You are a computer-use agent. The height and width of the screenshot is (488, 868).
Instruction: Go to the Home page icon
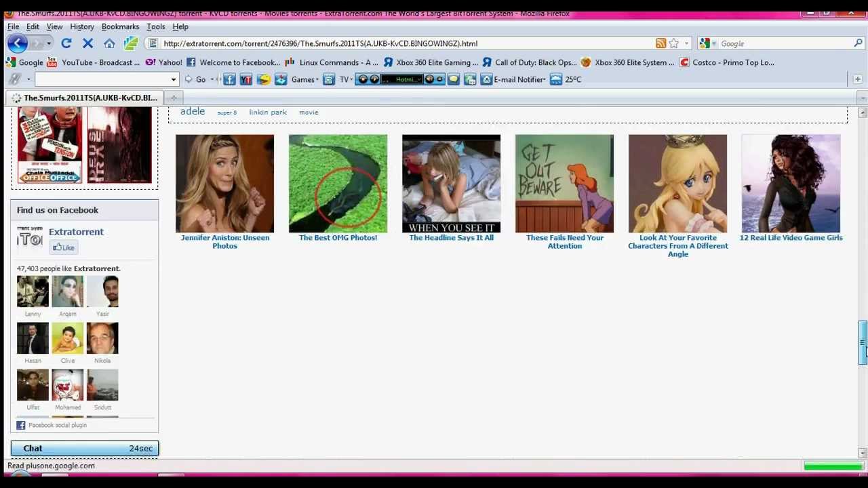[x=109, y=43]
